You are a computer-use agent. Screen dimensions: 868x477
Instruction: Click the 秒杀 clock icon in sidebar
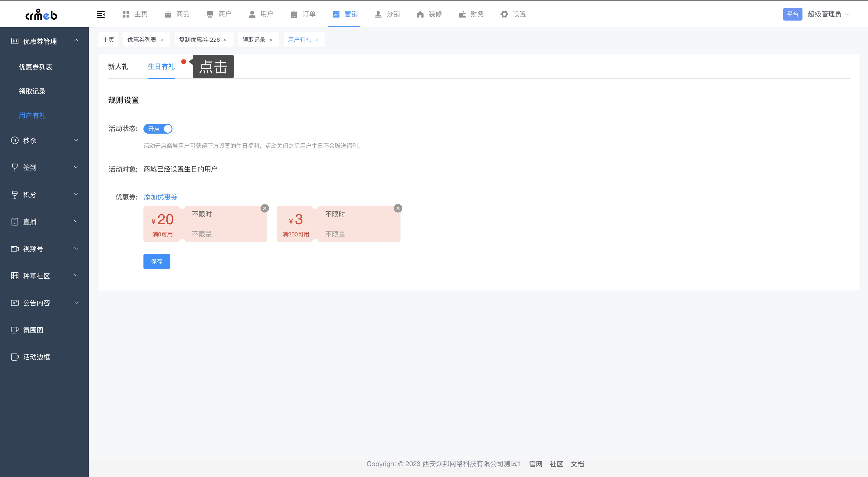(15, 140)
